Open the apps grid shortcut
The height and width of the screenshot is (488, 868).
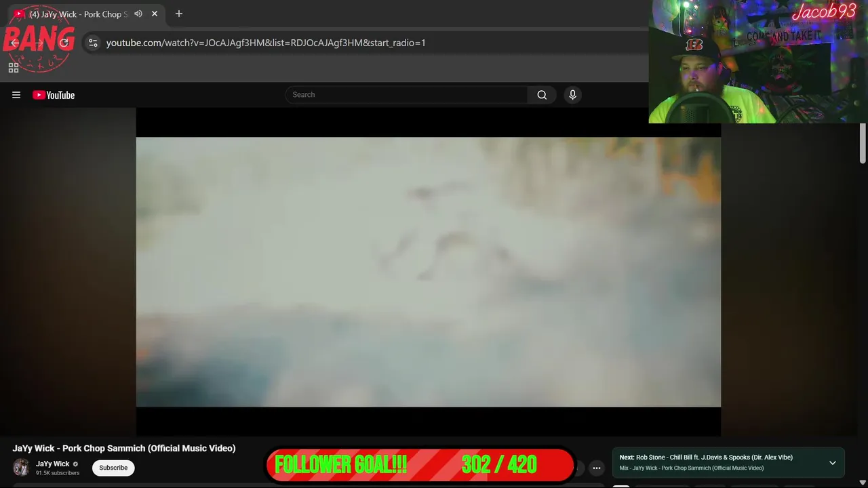click(x=13, y=68)
